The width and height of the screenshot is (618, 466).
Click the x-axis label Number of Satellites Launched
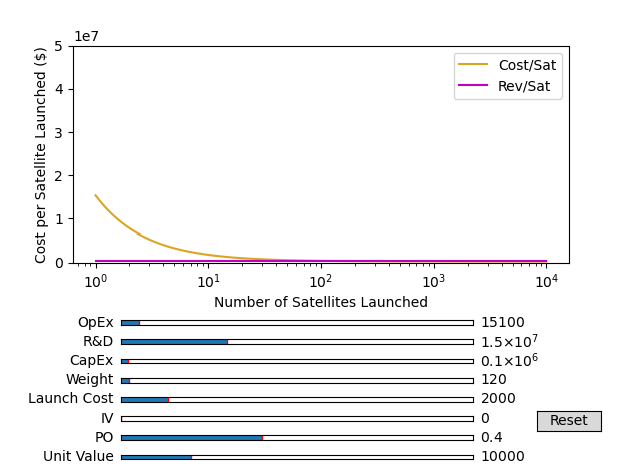[320, 302]
